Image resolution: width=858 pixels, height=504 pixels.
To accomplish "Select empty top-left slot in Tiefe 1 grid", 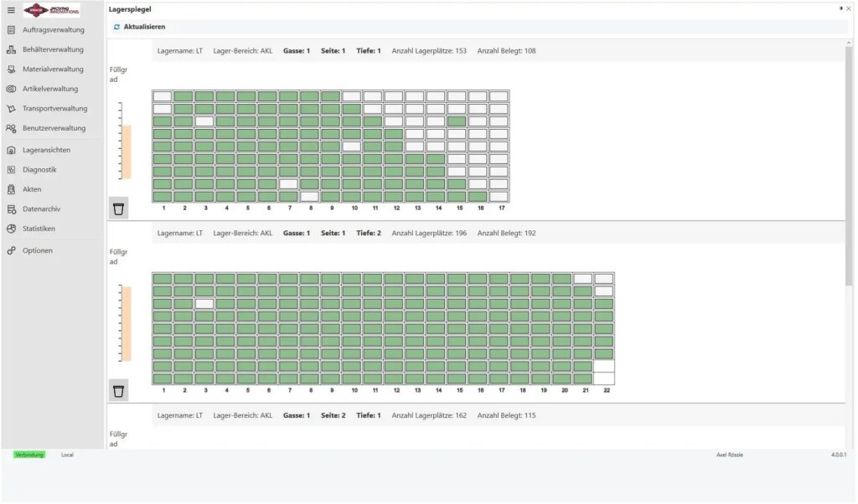I will pyautogui.click(x=163, y=97).
